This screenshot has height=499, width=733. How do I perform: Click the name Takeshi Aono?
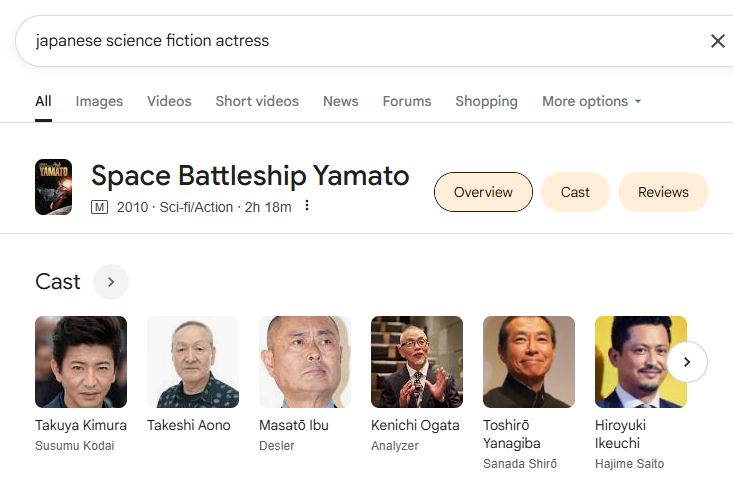pyautogui.click(x=189, y=425)
